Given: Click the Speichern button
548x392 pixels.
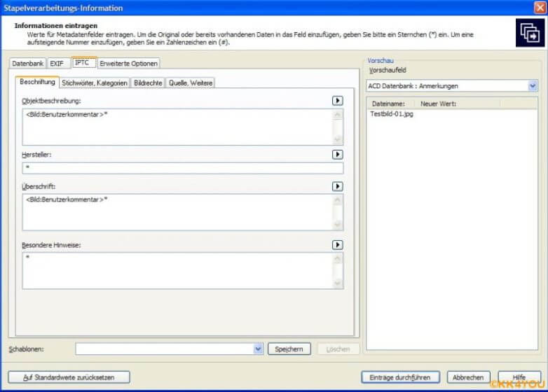Looking at the screenshot, I should click(289, 349).
